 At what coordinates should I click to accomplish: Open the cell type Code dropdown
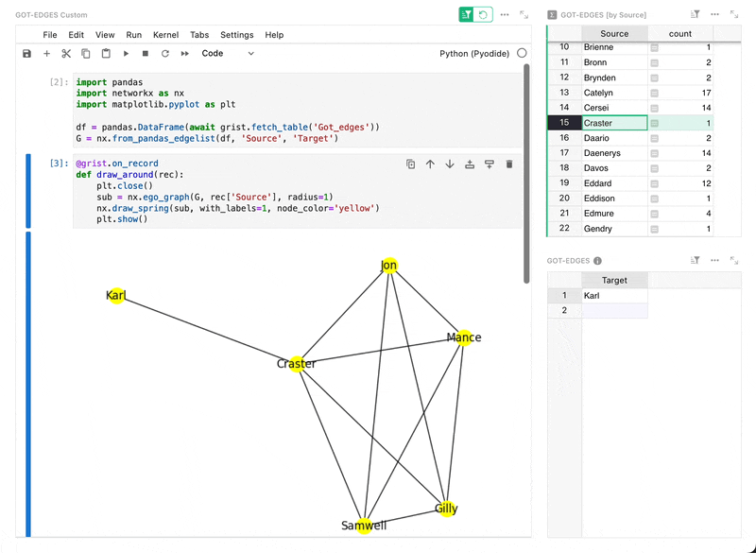click(228, 54)
